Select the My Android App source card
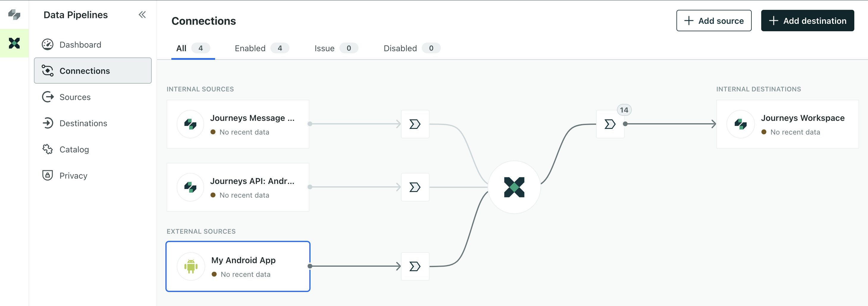Viewport: 868px width, 306px height. (238, 266)
